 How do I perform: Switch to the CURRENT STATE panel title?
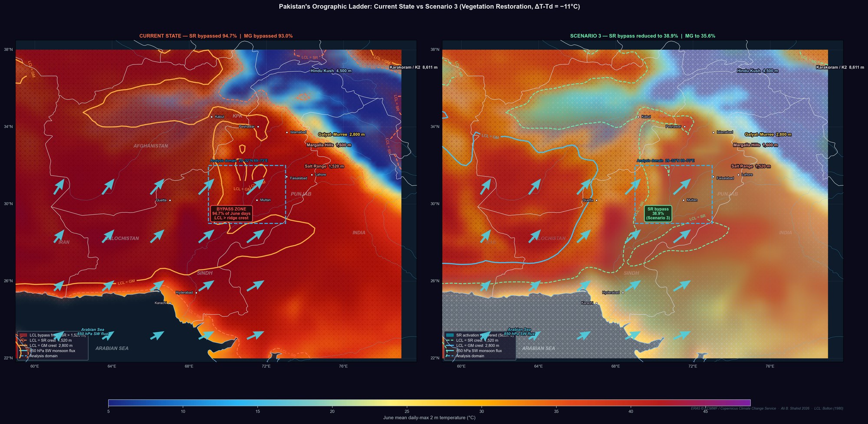(216, 36)
